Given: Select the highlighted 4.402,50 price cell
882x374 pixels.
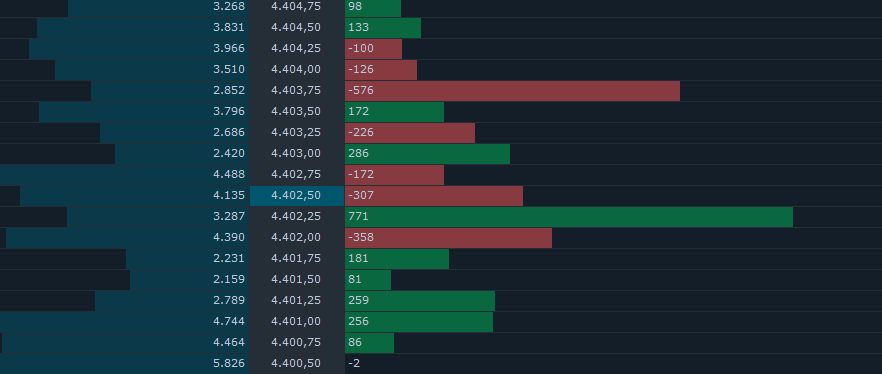Looking at the screenshot, I should [296, 196].
